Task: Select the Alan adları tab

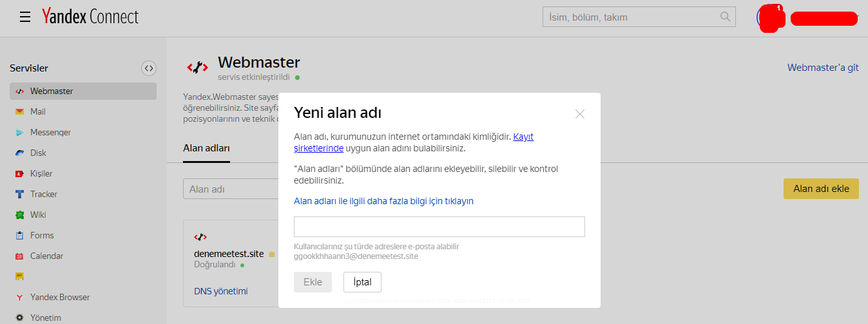Action: tap(206, 148)
